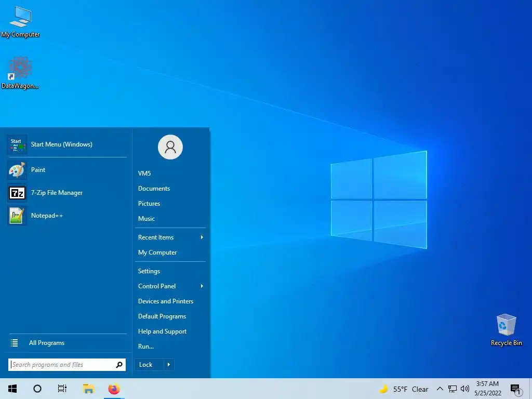Click the network tray icon

[x=453, y=389]
